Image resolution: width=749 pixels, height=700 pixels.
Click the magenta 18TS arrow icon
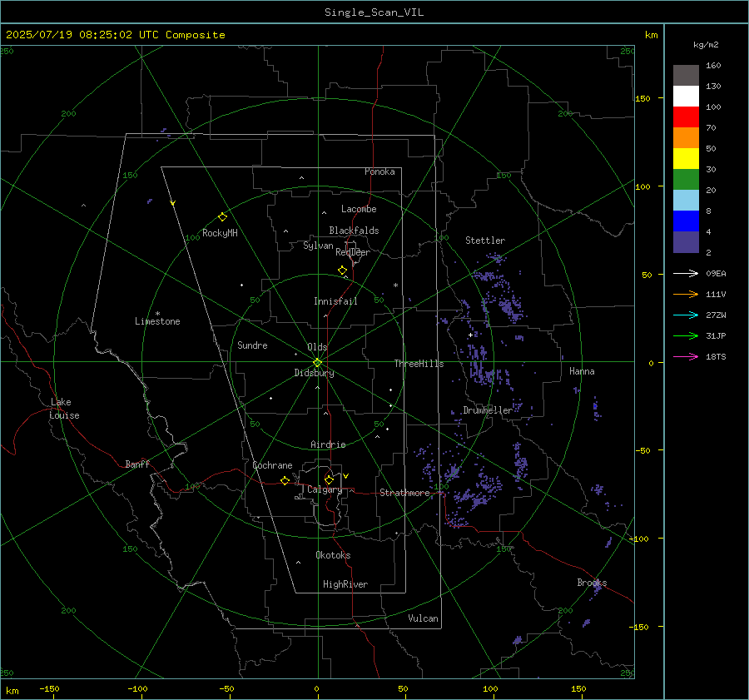pos(686,356)
